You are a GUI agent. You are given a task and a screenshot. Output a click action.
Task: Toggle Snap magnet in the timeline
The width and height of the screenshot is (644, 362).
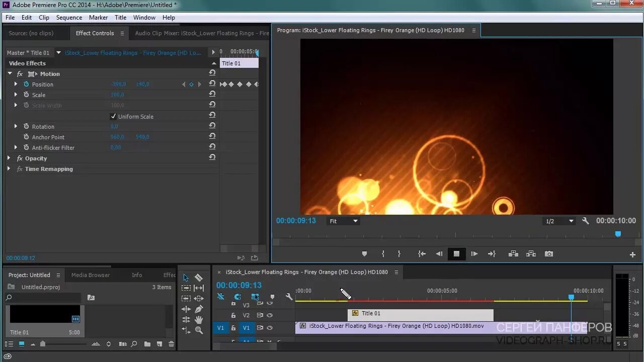pos(237,297)
